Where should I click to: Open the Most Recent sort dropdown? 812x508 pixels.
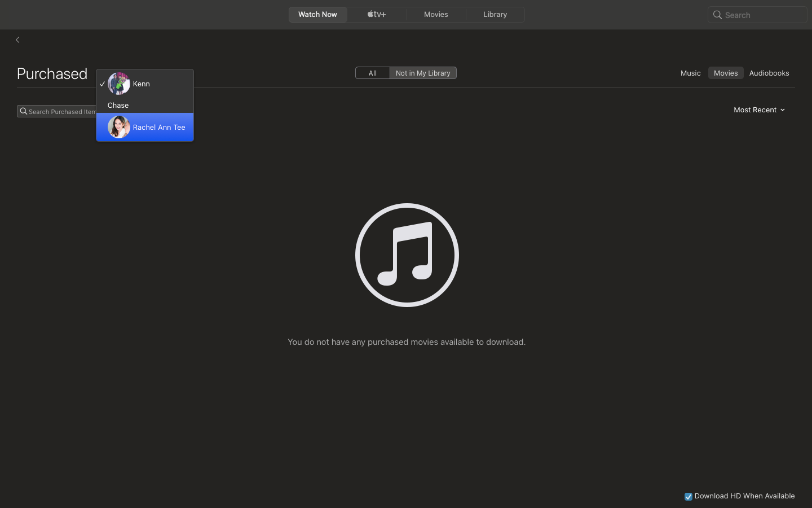[x=758, y=110]
